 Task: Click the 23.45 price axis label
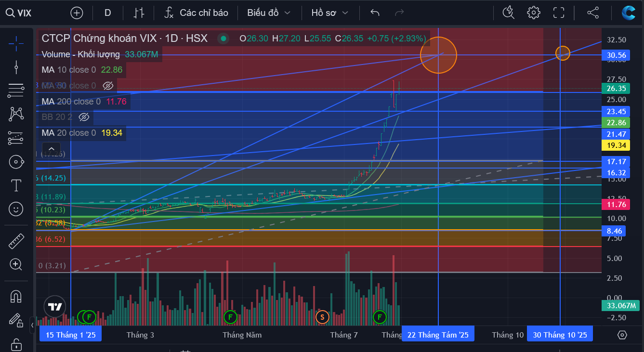616,111
